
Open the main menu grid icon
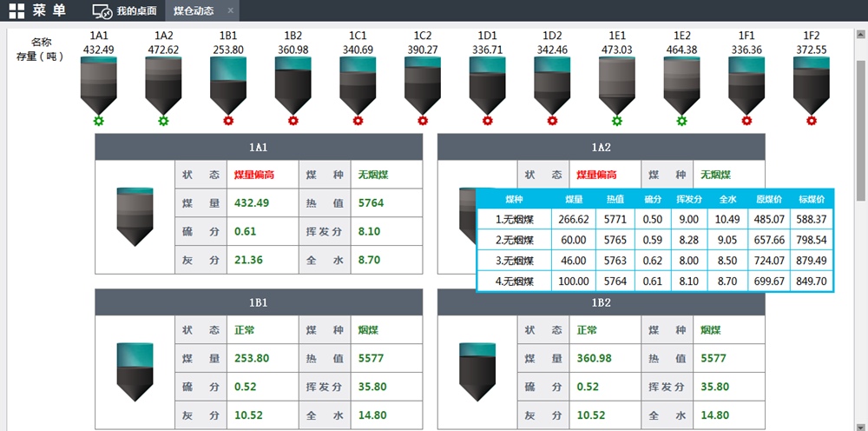click(x=17, y=11)
